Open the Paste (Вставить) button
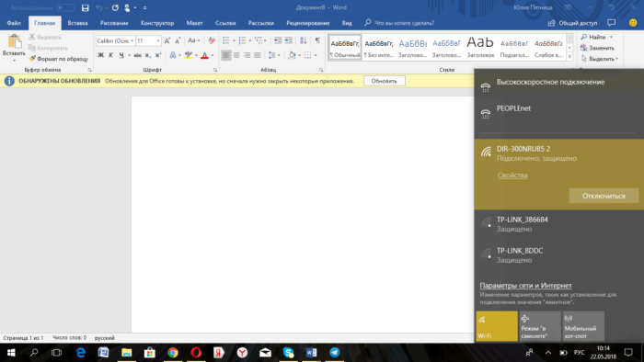This screenshot has height=362, width=644. pos(14,48)
